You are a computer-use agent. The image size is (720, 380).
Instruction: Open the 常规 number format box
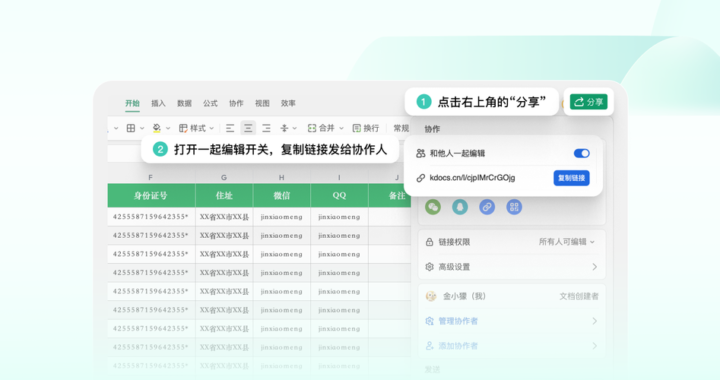(x=401, y=128)
